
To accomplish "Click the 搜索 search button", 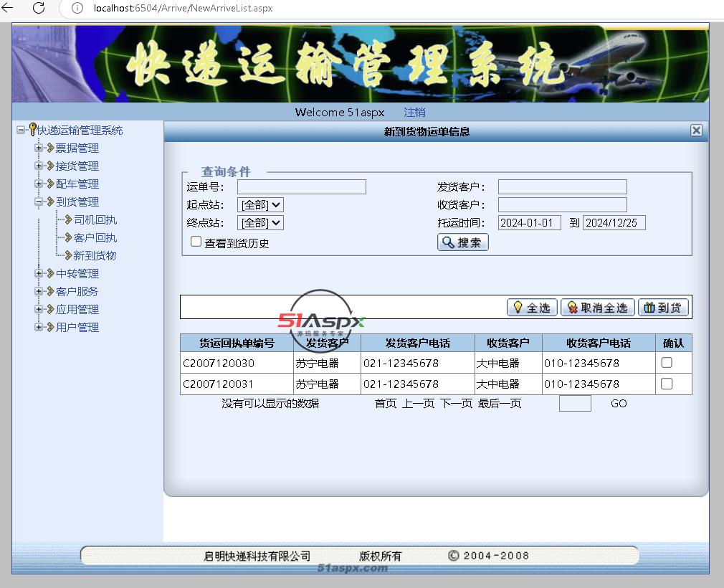I will (x=462, y=242).
